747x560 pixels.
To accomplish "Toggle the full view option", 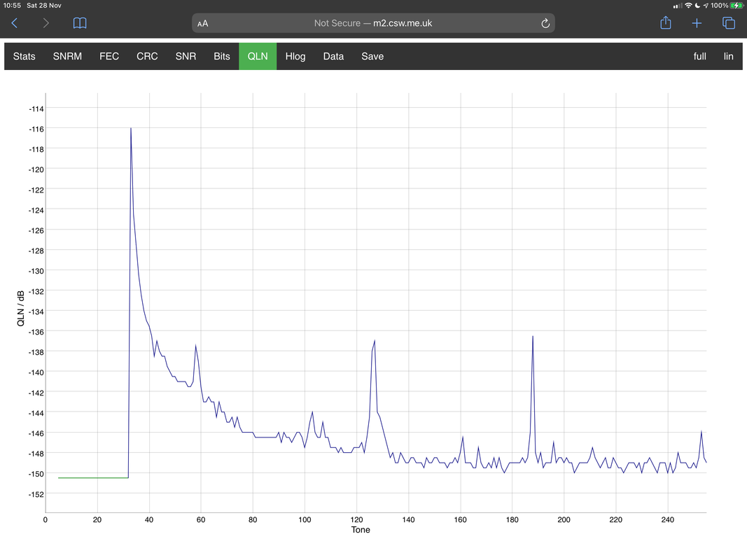I will [700, 56].
